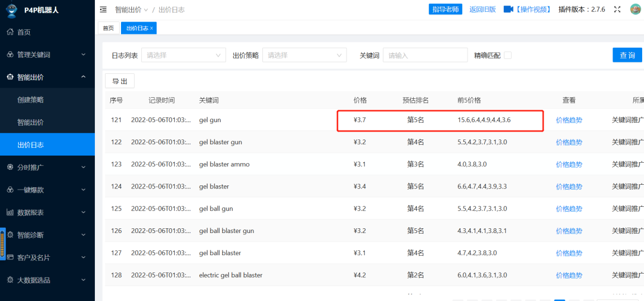
Task: Open the user avatar in top right
Action: 636,10
